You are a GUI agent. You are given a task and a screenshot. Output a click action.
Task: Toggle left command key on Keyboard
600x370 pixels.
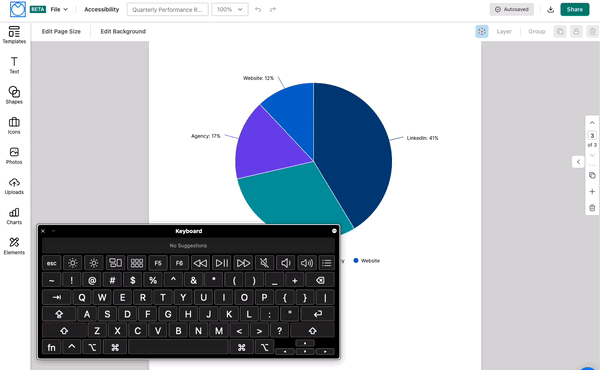click(115, 347)
